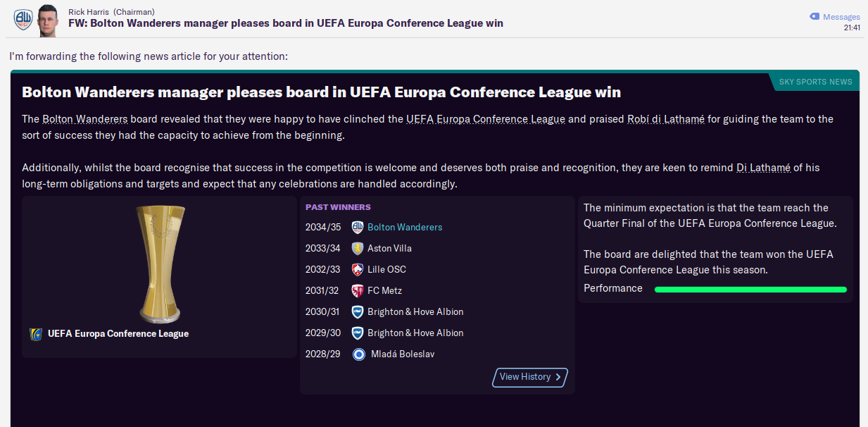Screen dimensions: 868x427
Task: Click chairman Rick Harris portrait photo
Action: [49, 19]
